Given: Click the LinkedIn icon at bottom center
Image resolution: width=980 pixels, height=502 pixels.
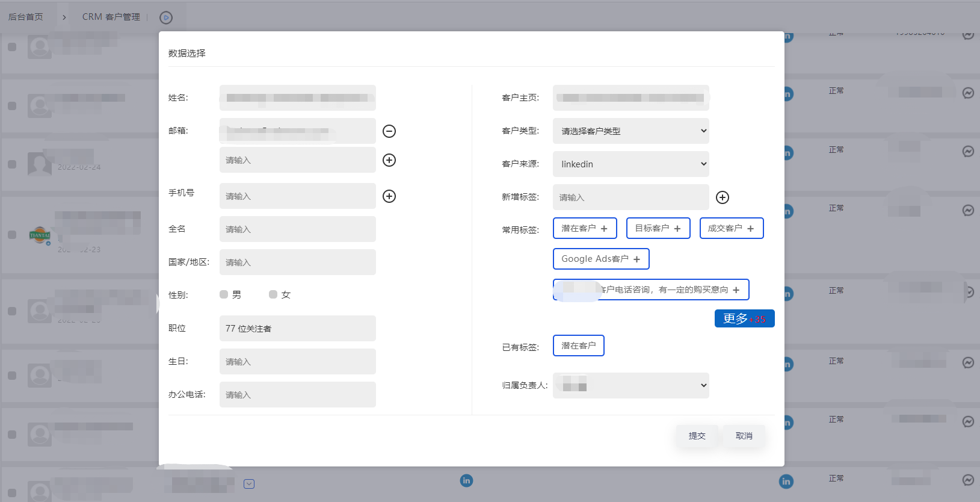Looking at the screenshot, I should pyautogui.click(x=466, y=480).
